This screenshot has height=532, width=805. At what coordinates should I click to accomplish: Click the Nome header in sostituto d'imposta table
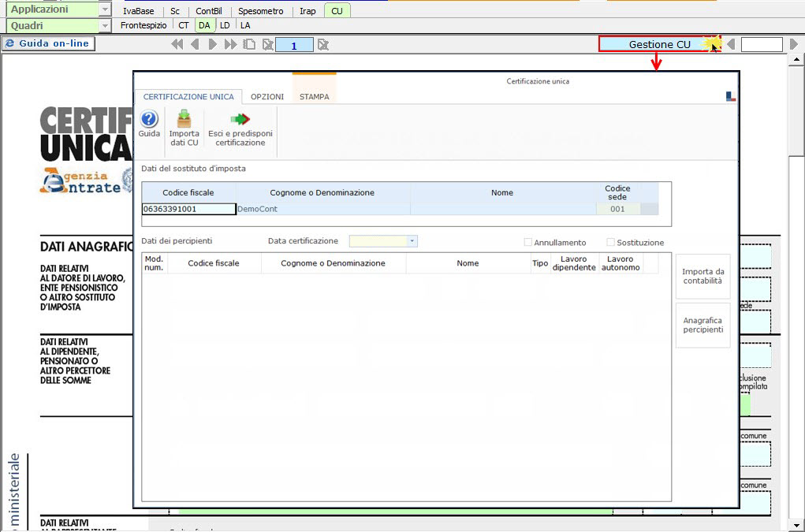point(502,192)
